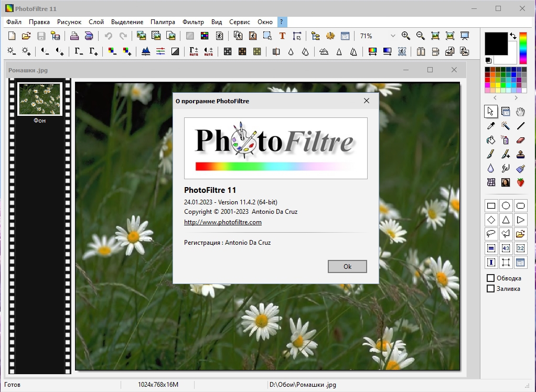Print the current image
The image size is (536, 392).
(x=74, y=36)
